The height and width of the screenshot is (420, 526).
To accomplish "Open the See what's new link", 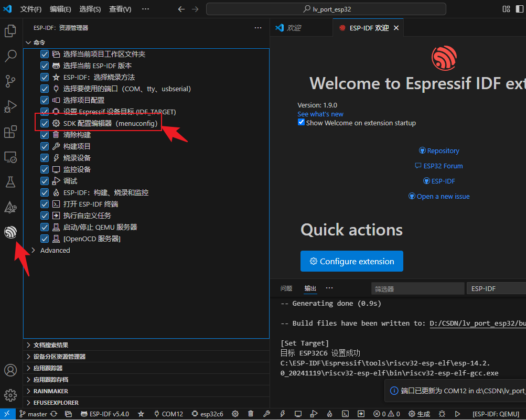I will [320, 114].
